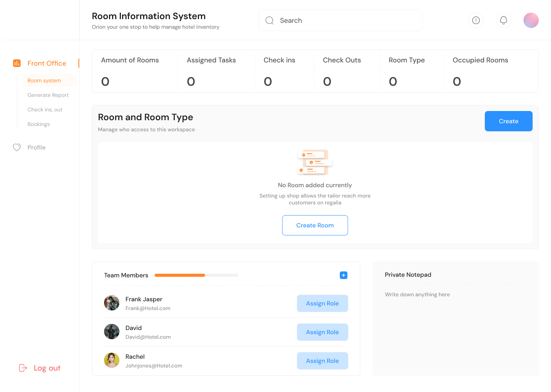Viewport: 551px width, 392px height.
Task: Click the Room Type stat label
Action: (407, 60)
